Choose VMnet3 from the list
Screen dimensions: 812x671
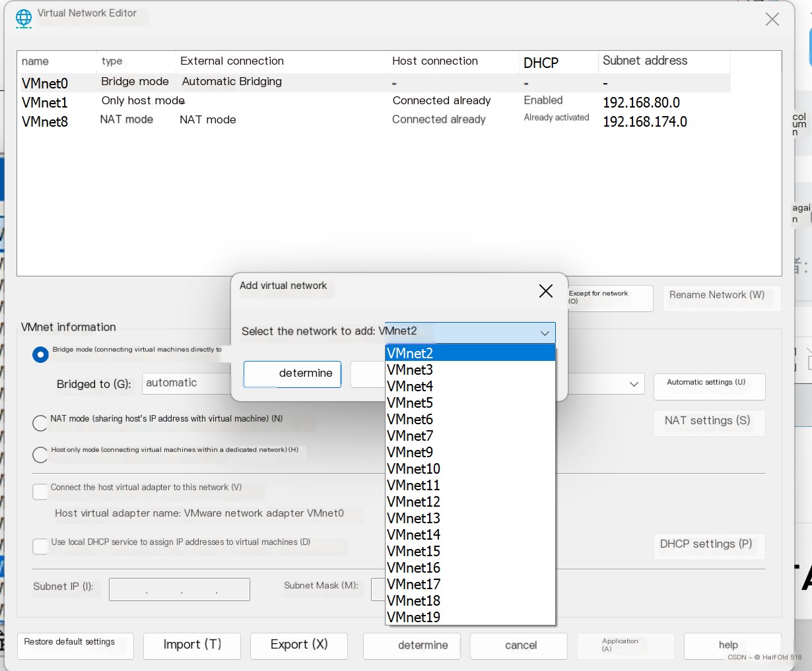[470, 369]
